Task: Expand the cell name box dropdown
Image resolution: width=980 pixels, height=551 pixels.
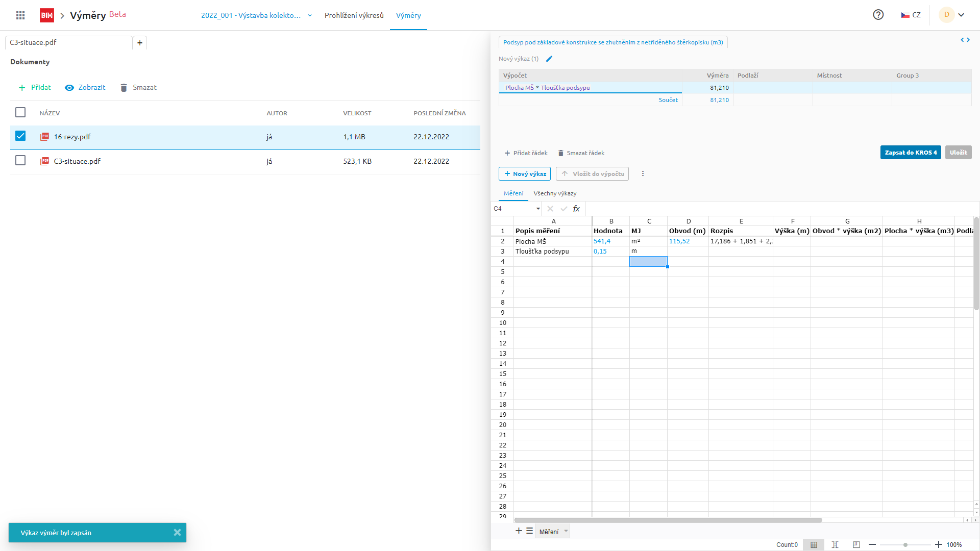Action: coord(538,209)
